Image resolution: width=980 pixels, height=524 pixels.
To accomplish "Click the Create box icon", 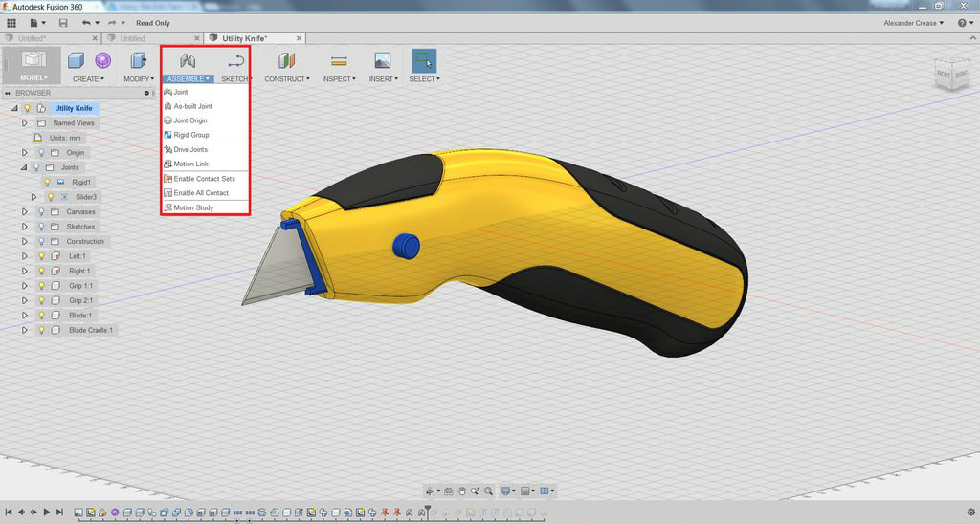I will pos(77,60).
